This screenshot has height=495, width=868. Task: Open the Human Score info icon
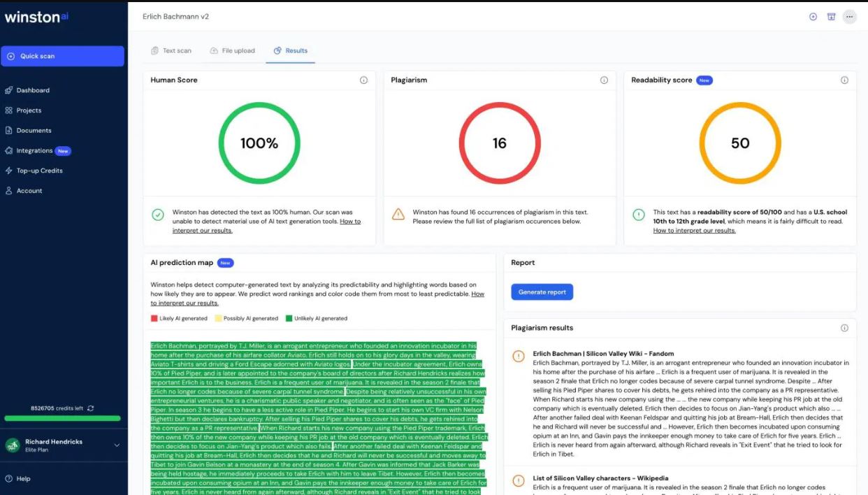pyautogui.click(x=363, y=80)
